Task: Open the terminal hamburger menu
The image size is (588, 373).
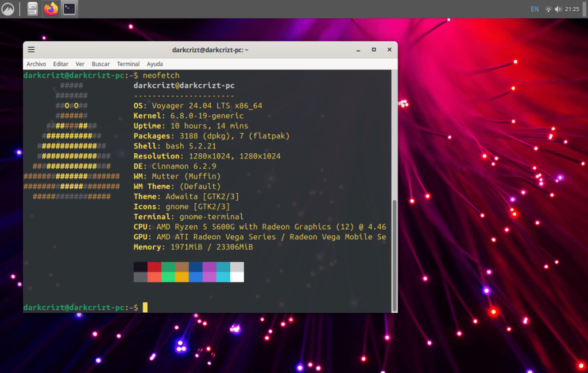Action: [30, 49]
